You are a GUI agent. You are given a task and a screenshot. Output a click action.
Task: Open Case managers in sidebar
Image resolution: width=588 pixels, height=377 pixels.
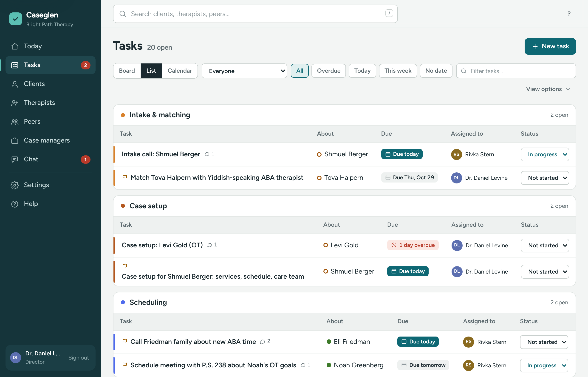pyautogui.click(x=50, y=140)
